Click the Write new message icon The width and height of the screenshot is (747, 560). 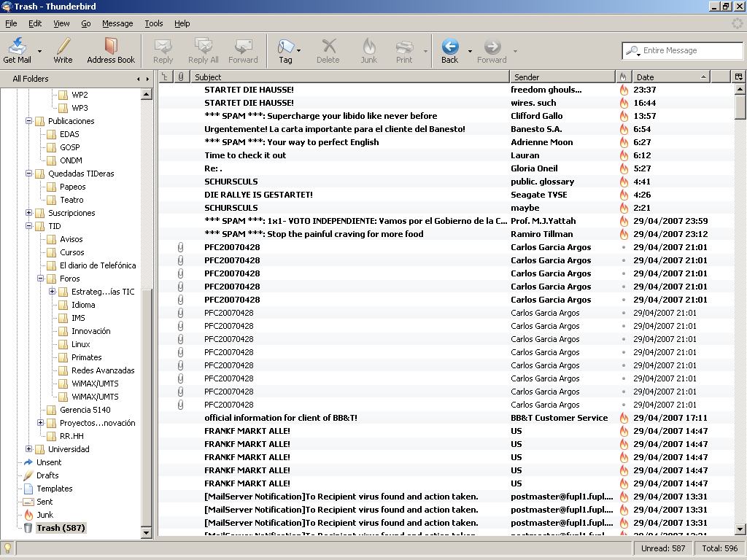63,47
